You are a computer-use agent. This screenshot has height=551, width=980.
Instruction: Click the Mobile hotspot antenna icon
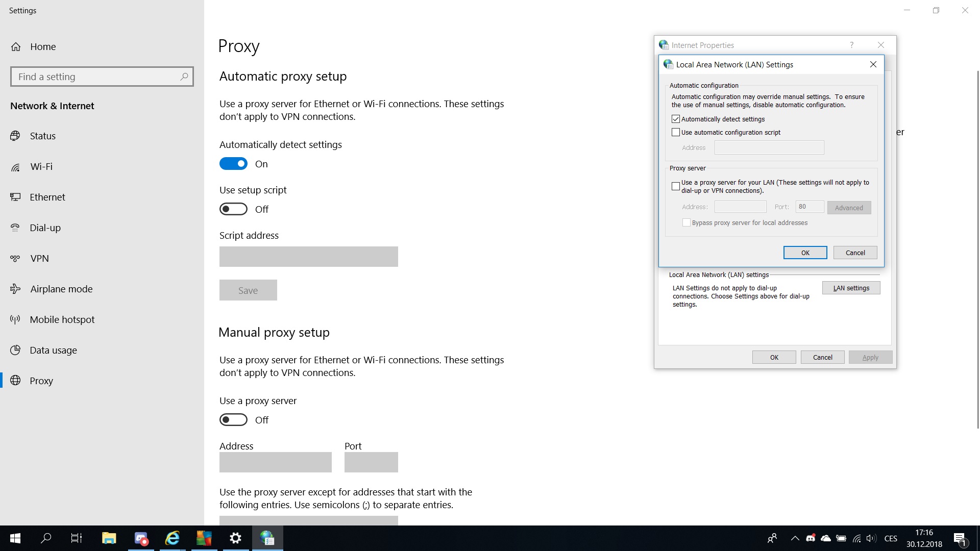(15, 319)
